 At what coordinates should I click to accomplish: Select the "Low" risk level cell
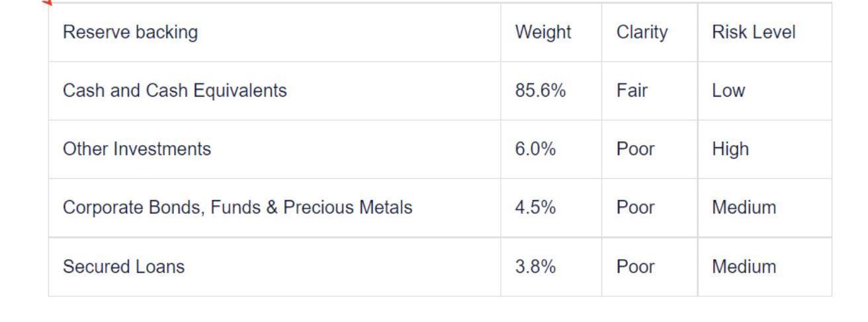click(728, 91)
